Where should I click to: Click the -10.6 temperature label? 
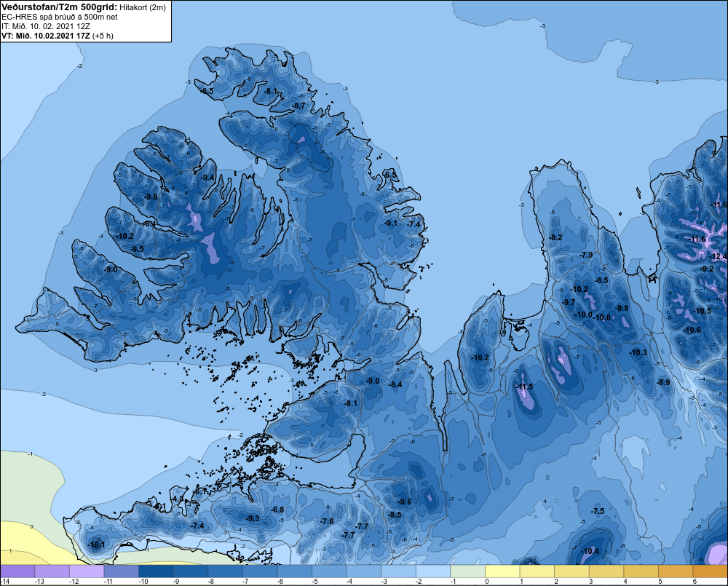click(x=692, y=330)
